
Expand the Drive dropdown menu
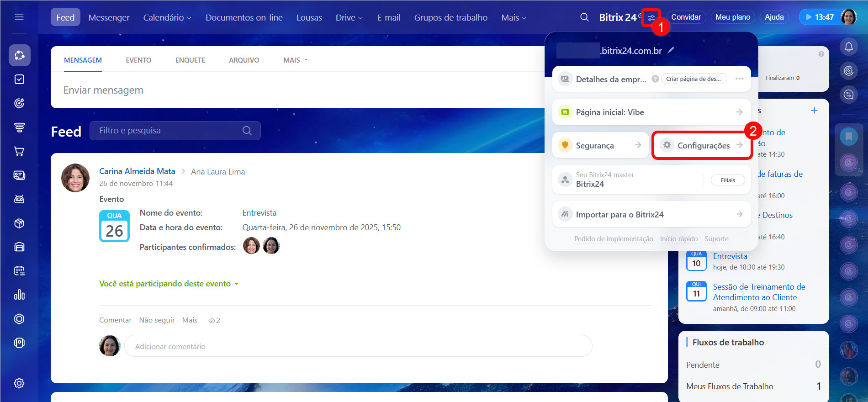pyautogui.click(x=349, y=17)
